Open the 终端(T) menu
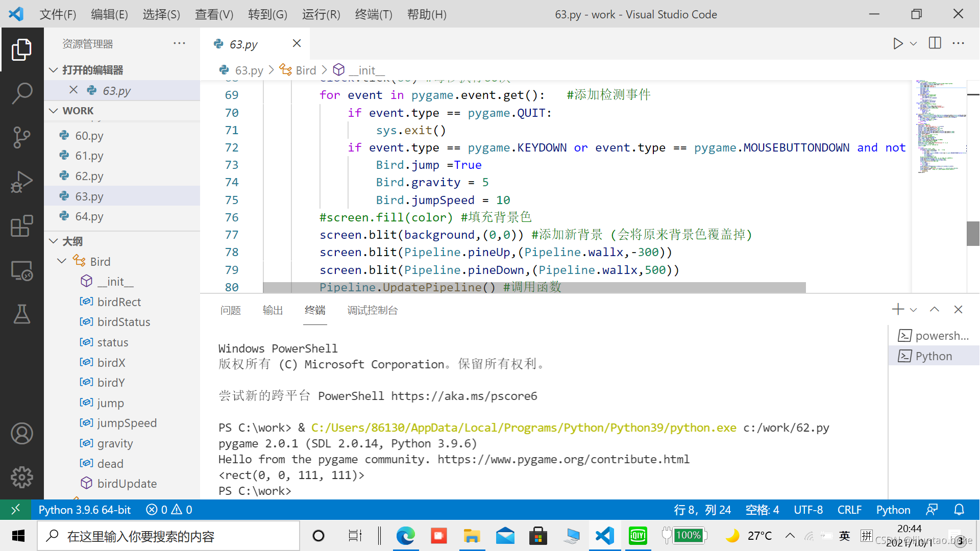This screenshot has height=551, width=980. [x=374, y=14]
